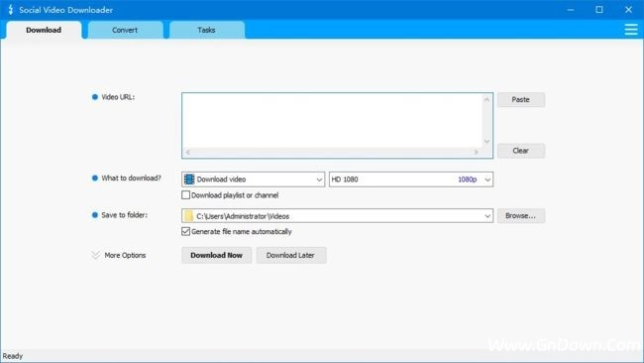
Task: Paste a link with the Paste button
Action: click(x=521, y=99)
